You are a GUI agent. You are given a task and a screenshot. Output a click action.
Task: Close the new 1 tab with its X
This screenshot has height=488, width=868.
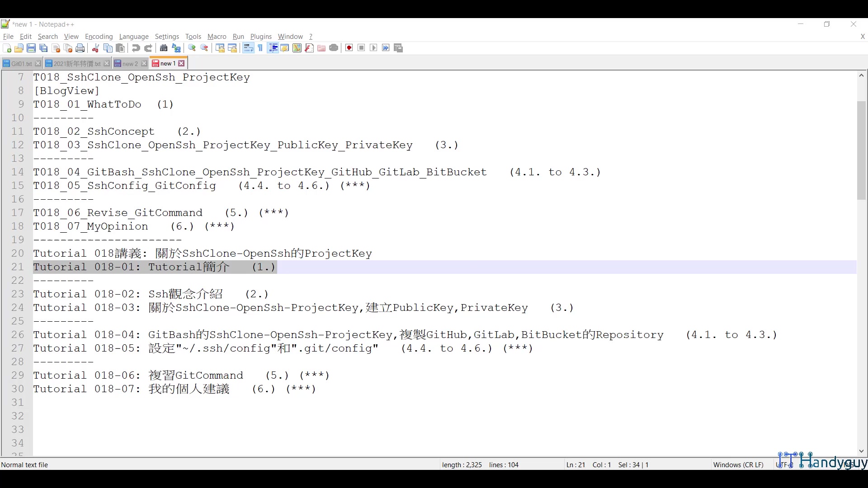click(182, 64)
